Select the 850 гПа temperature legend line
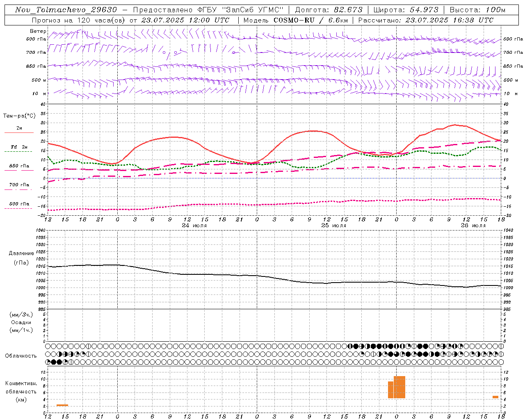 (x=19, y=170)
